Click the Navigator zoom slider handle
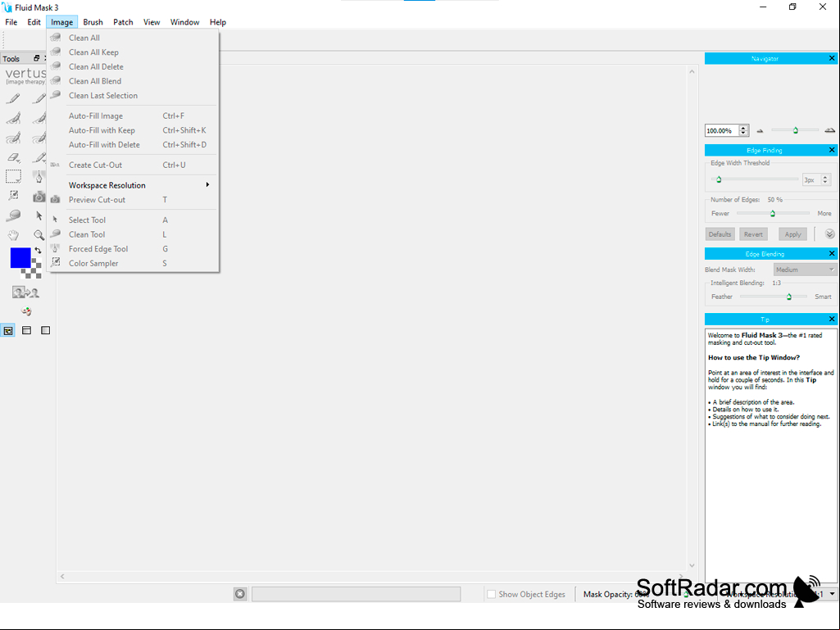This screenshot has width=840, height=630. (796, 130)
